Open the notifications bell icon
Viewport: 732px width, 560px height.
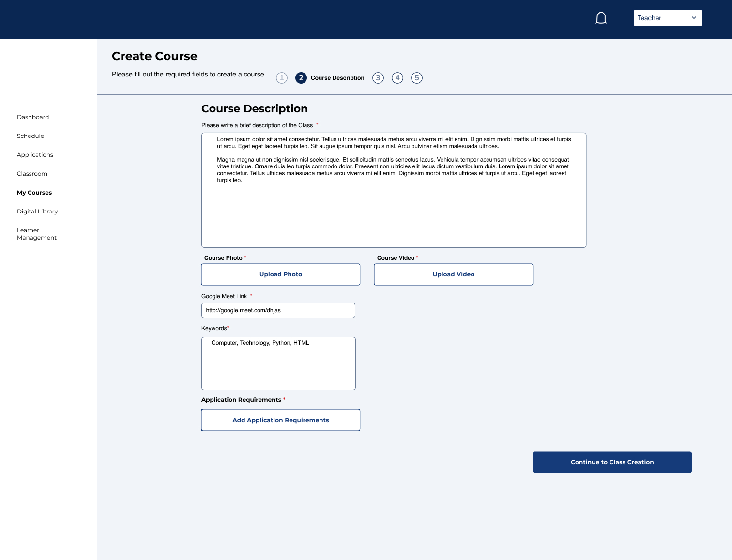601,18
